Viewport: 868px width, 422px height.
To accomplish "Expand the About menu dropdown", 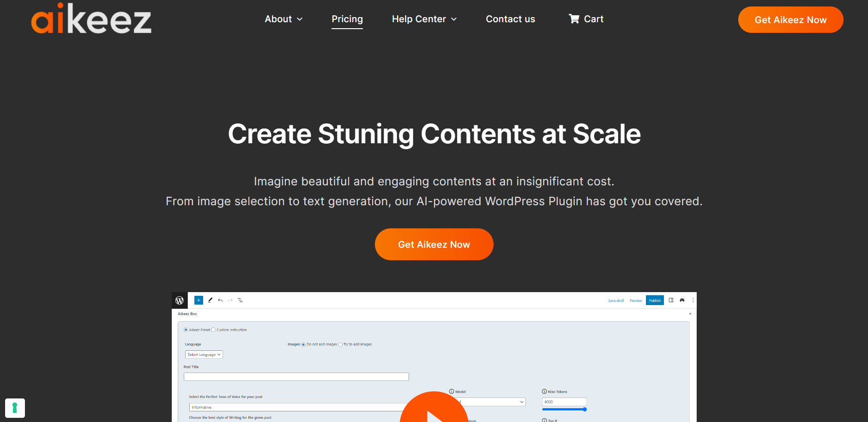I will pyautogui.click(x=283, y=19).
